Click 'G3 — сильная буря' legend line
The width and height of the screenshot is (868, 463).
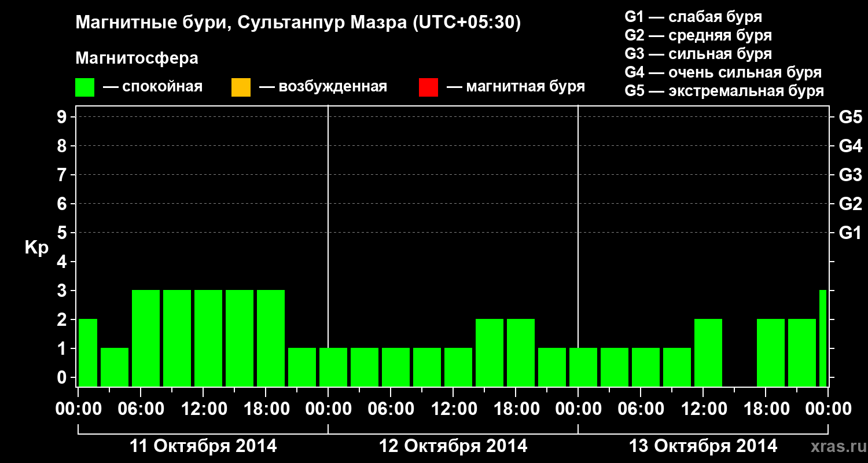point(698,54)
